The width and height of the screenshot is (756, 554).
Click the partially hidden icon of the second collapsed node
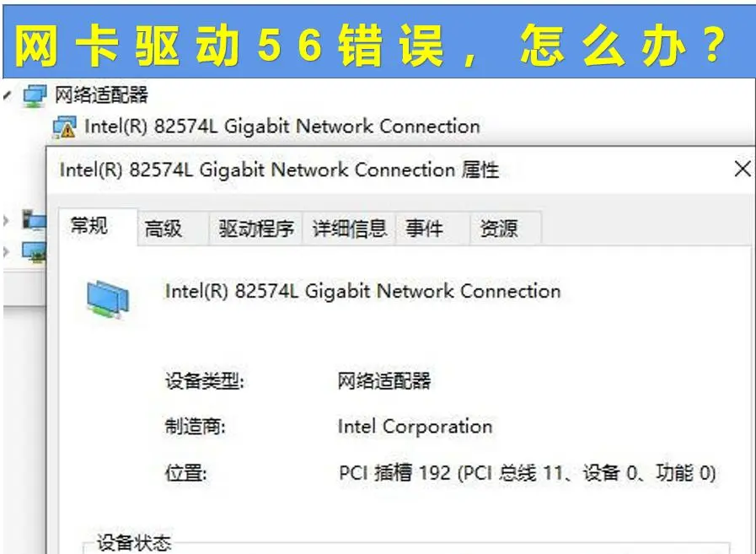[x=35, y=250]
